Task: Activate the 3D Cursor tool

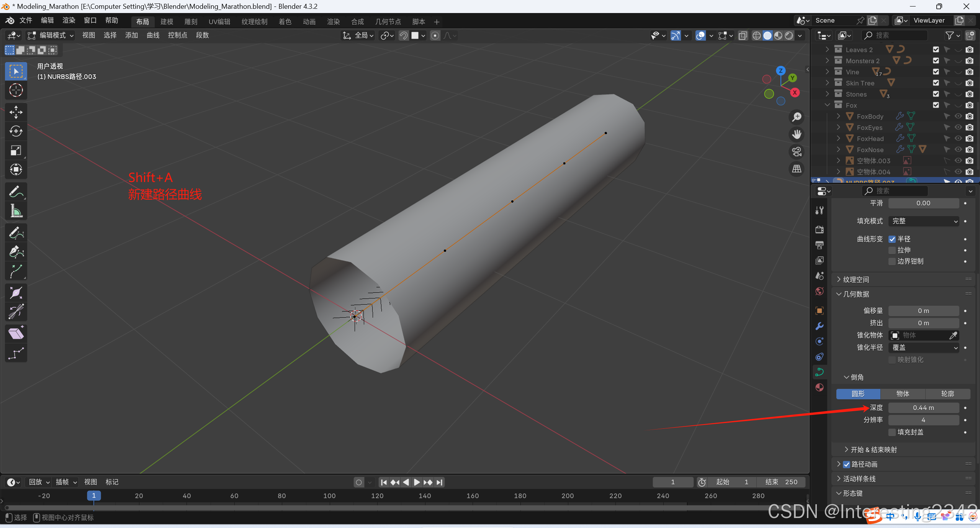Action: (16, 90)
